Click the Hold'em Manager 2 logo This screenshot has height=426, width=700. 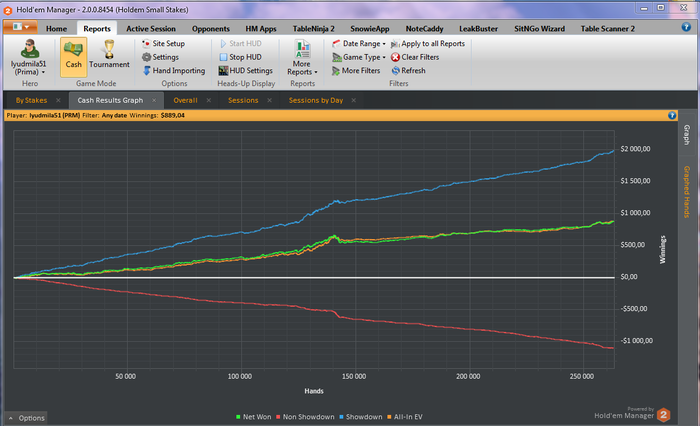click(x=663, y=415)
